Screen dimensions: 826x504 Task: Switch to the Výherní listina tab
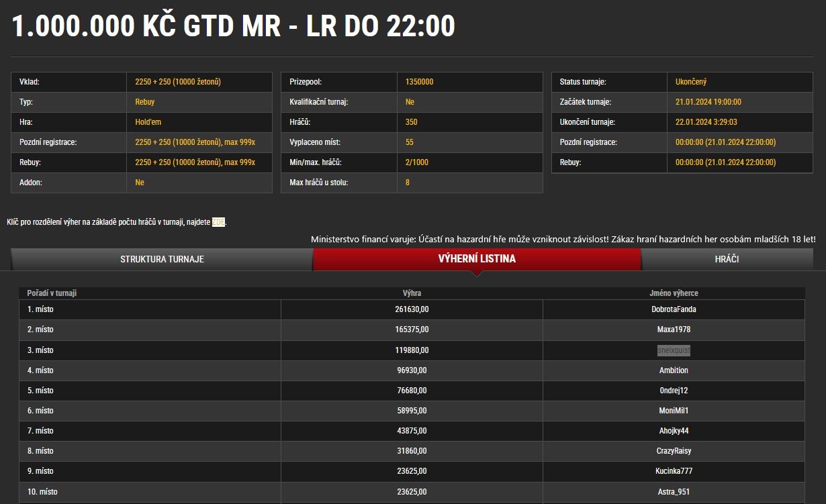click(477, 259)
